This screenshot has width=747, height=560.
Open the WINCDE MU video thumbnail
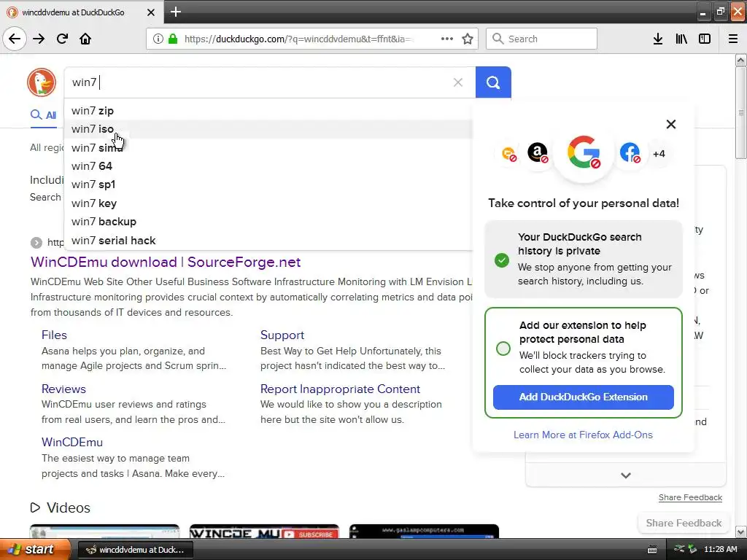pos(264,531)
